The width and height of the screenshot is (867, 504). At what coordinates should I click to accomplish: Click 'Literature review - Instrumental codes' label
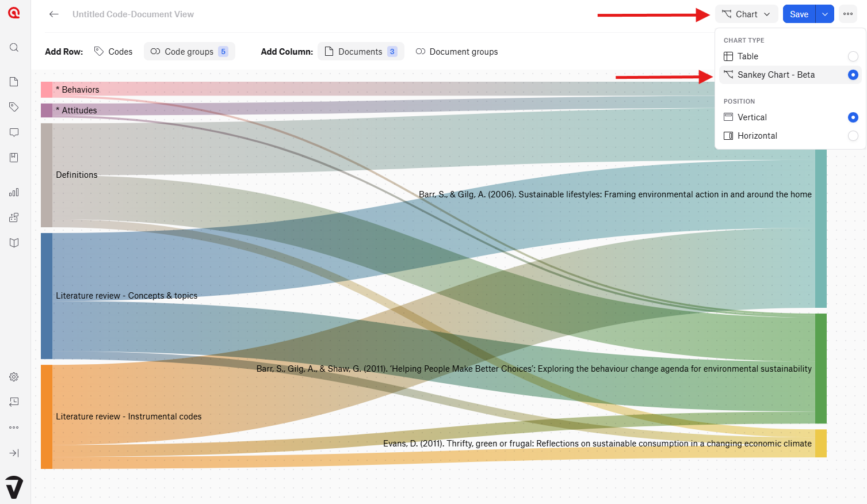click(x=129, y=417)
